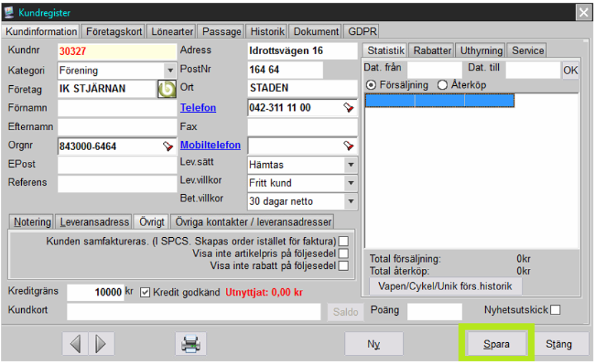
Task: Click the EPost input field
Action: tap(117, 164)
